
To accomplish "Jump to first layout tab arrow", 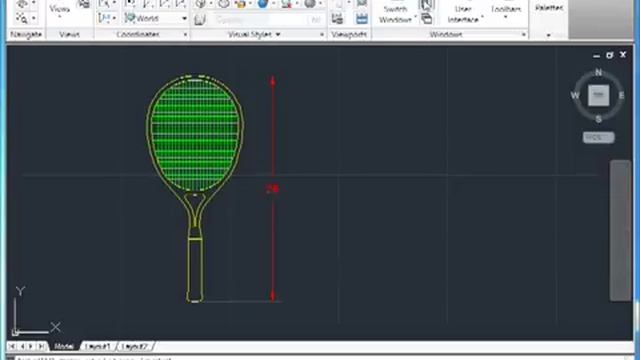I will [x=12, y=346].
